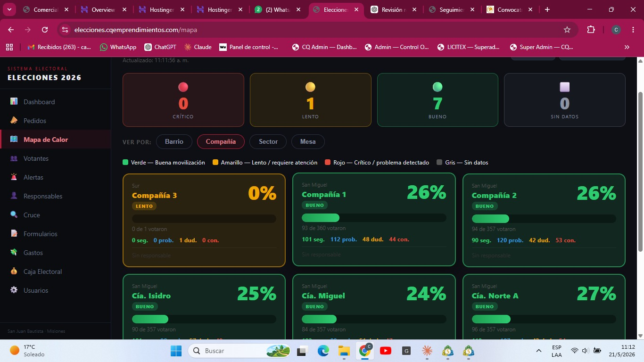Open the apps grid icon in bookmarks bar
The image size is (644, 362).
[9, 47]
